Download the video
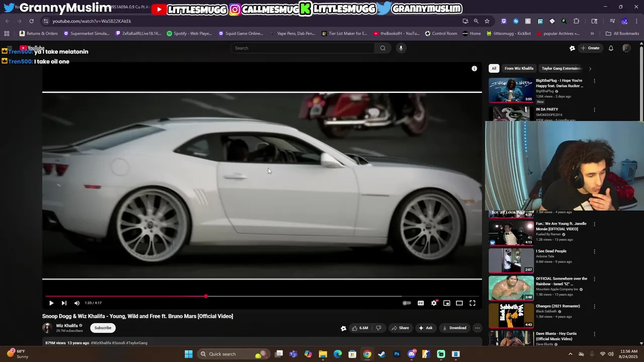 [x=454, y=328]
